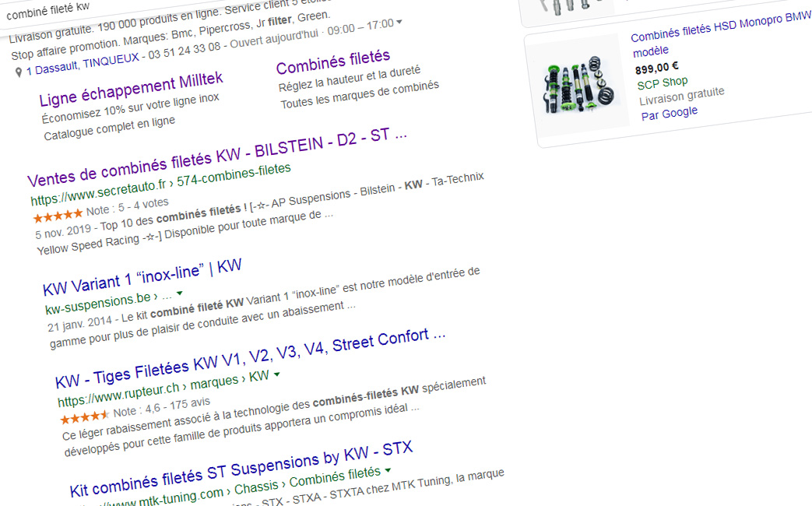
Task: Click the développés pour cette famille snippet line
Action: (242, 430)
